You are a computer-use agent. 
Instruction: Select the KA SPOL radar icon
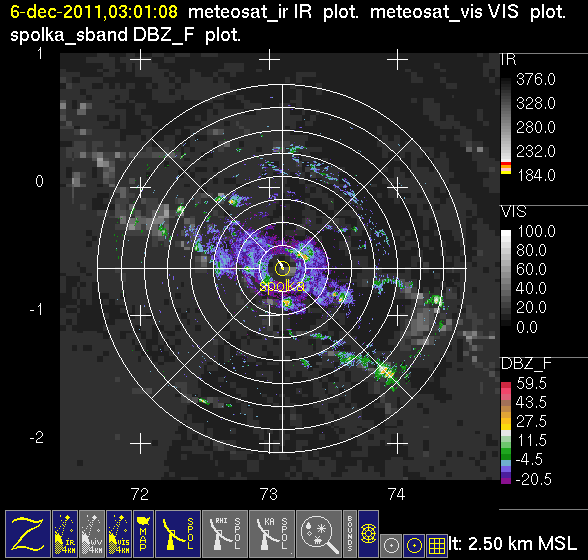coord(272,533)
